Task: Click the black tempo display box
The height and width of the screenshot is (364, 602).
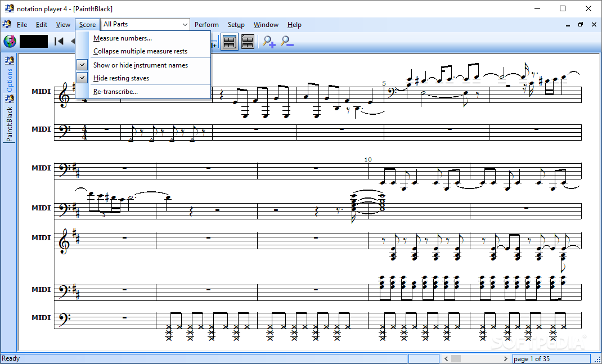Action: [x=33, y=41]
